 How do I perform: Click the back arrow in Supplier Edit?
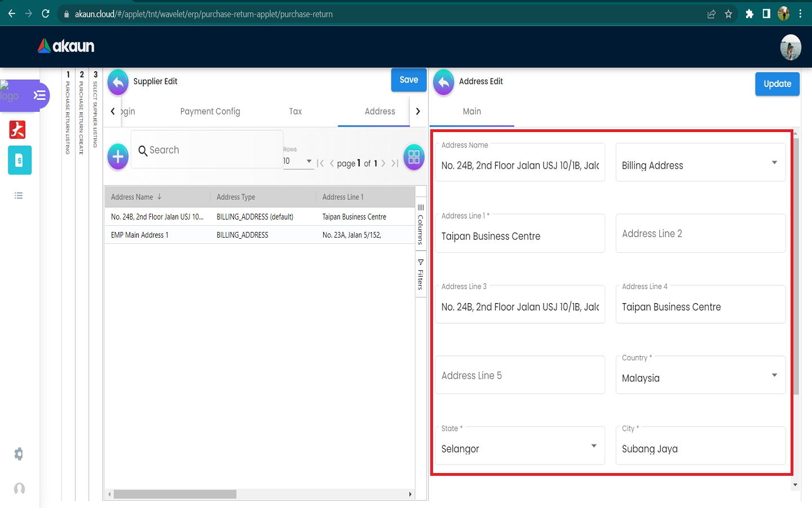point(118,82)
